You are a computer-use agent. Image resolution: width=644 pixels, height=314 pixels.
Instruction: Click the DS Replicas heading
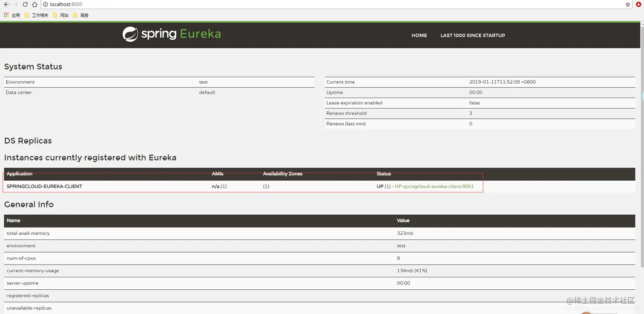(28, 141)
